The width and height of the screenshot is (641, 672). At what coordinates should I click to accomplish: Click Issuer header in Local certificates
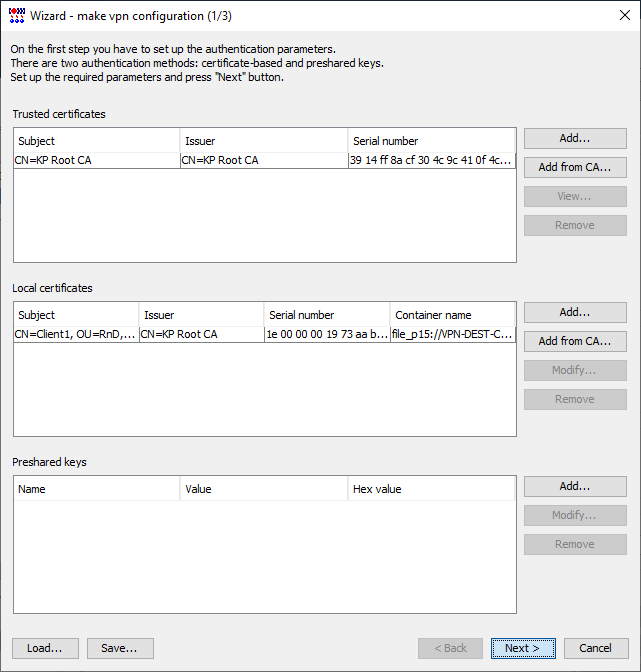pyautogui.click(x=201, y=315)
